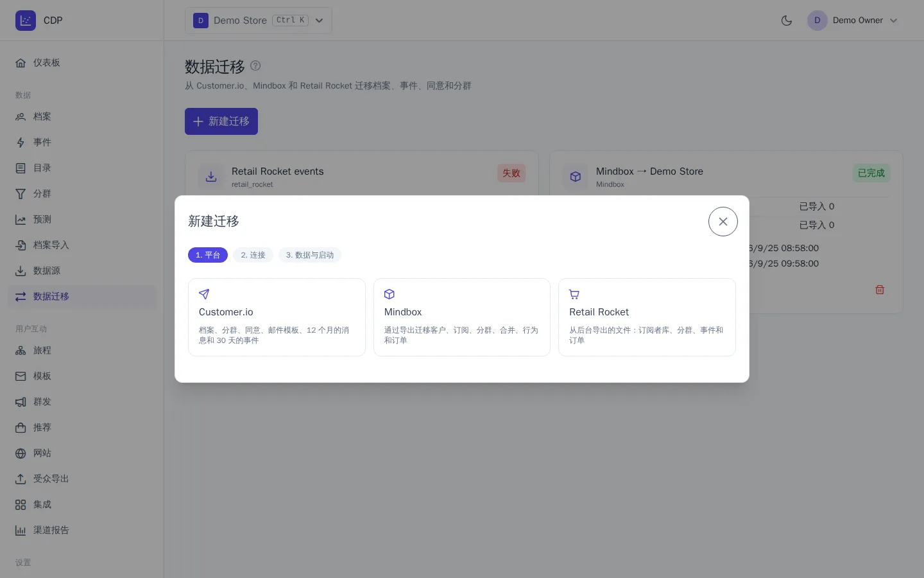Viewport: 924px width, 578px height.
Task: Open 集成 integrations page
Action: [x=82, y=505]
